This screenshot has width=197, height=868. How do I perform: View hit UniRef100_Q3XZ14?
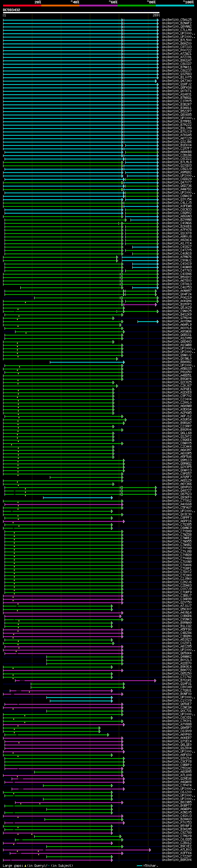click(177, 758)
